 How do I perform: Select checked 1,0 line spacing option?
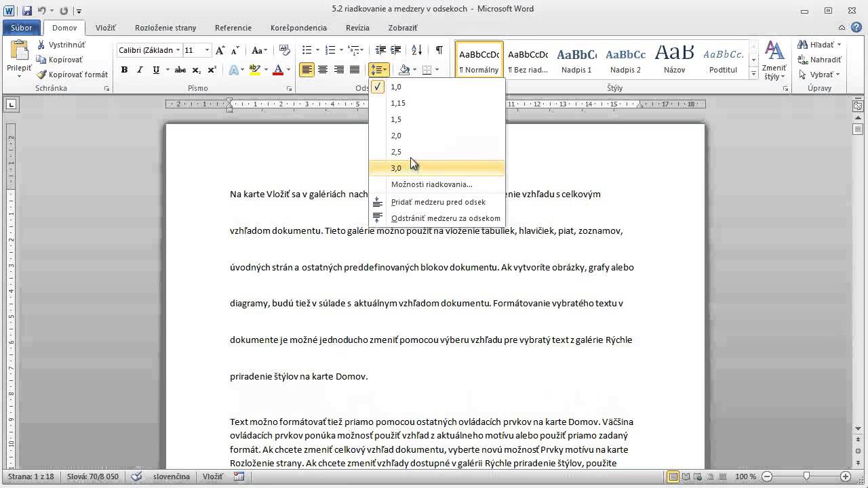437,87
